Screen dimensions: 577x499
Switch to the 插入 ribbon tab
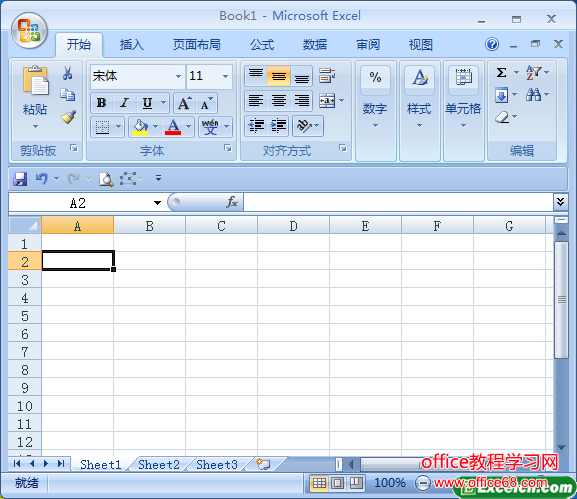coord(131,45)
